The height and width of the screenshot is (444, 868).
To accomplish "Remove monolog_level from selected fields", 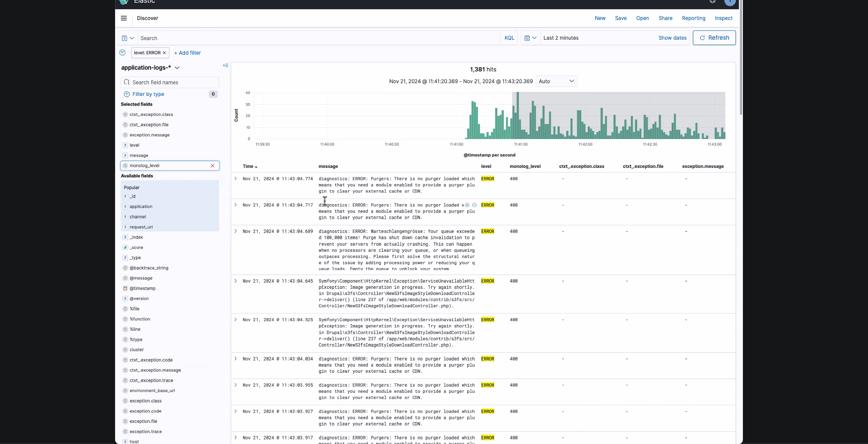I will click(212, 166).
